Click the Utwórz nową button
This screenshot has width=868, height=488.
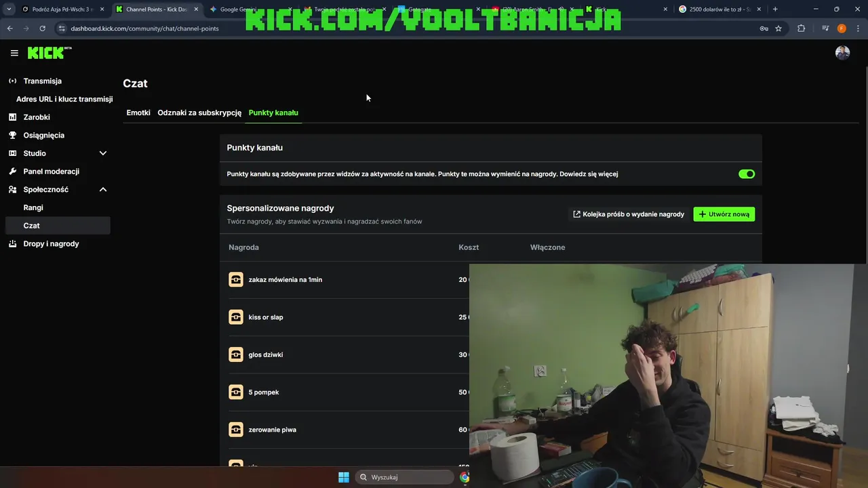724,214
